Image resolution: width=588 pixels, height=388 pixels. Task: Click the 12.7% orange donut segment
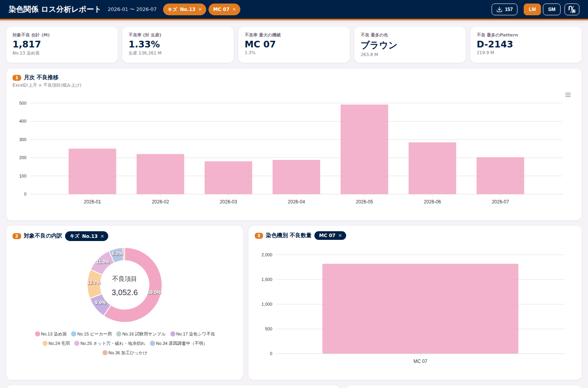click(94, 283)
